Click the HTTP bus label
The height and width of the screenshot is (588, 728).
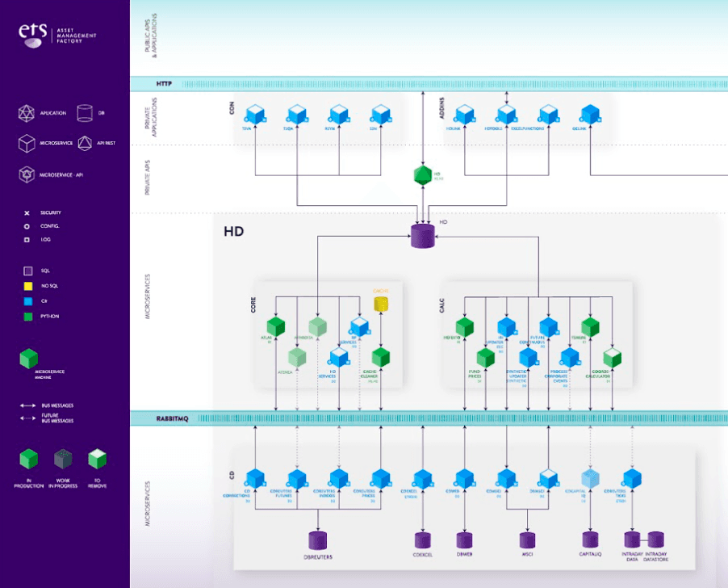click(164, 84)
